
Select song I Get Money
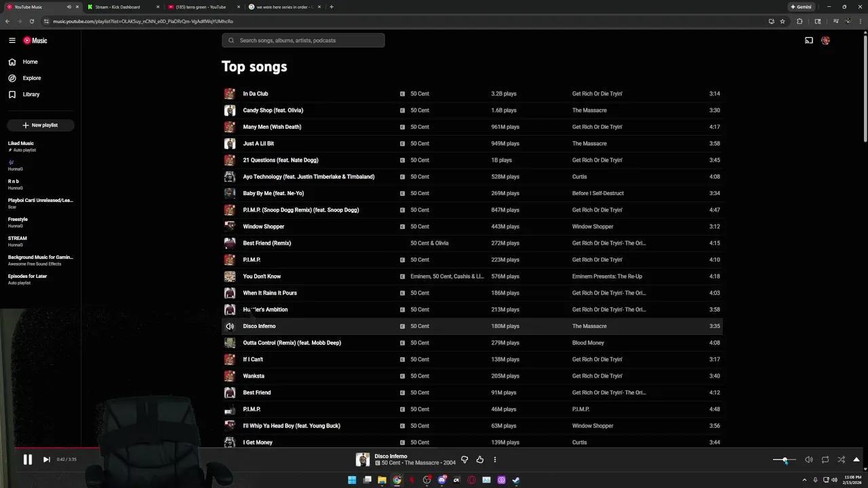258,443
